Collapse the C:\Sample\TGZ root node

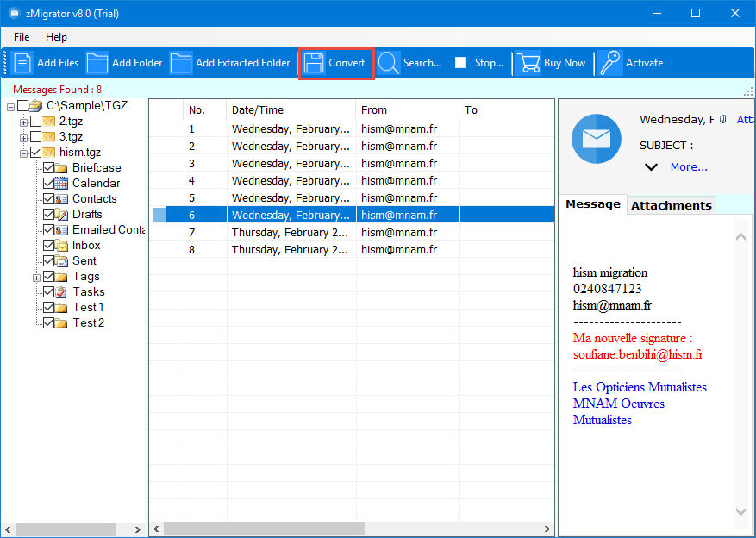[10, 107]
